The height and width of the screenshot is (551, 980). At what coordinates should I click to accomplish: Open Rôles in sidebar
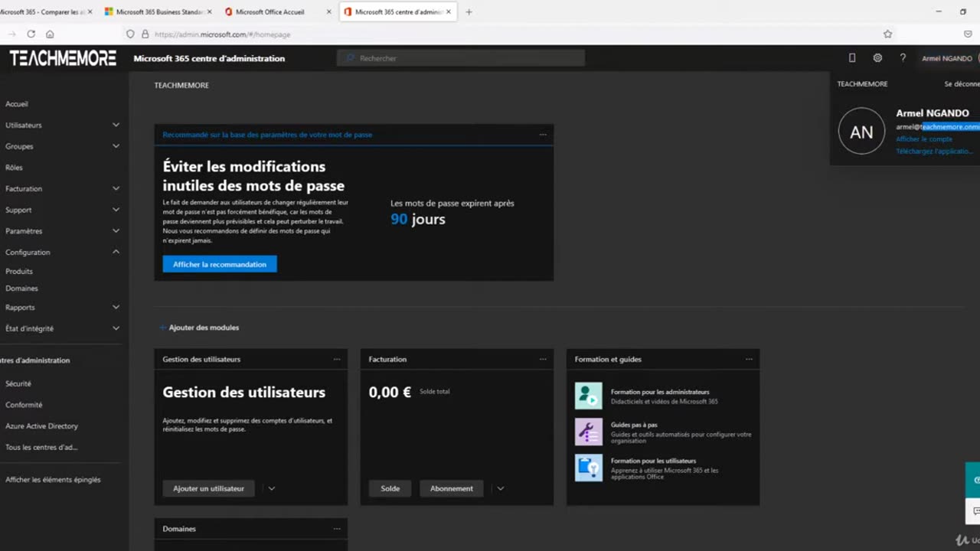pos(14,168)
